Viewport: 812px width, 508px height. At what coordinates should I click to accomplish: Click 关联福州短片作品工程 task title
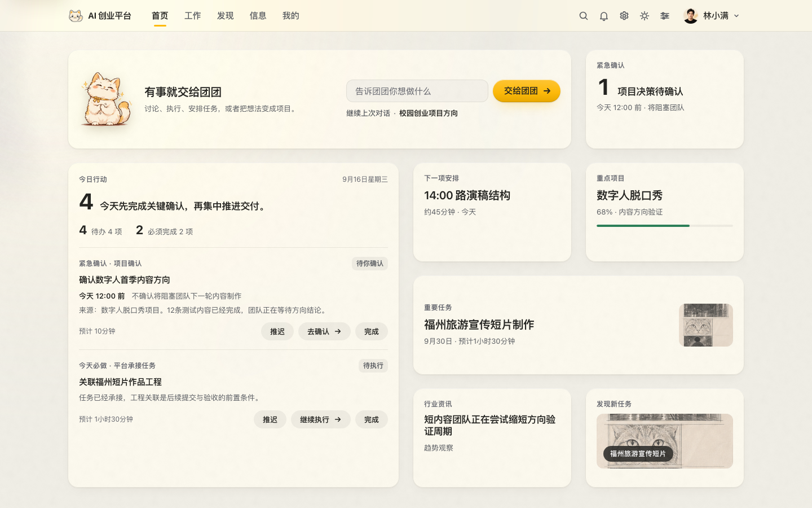tap(120, 382)
